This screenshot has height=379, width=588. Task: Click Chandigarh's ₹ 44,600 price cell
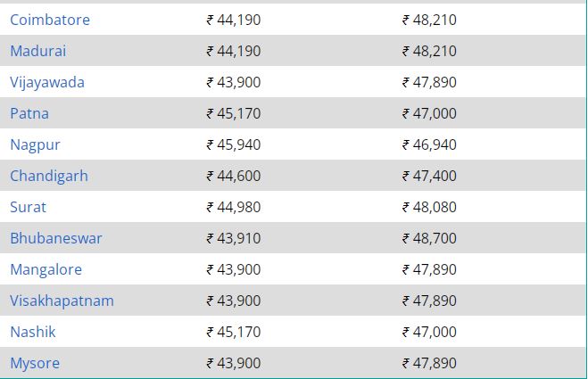click(234, 176)
